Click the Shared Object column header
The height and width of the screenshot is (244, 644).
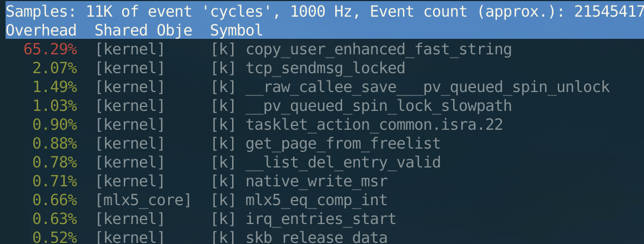point(143,30)
